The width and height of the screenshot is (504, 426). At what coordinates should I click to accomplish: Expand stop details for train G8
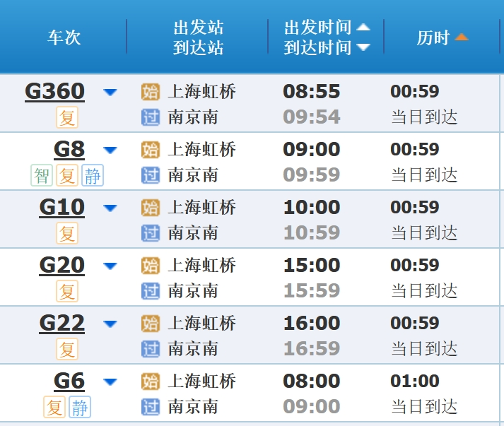[x=110, y=150]
